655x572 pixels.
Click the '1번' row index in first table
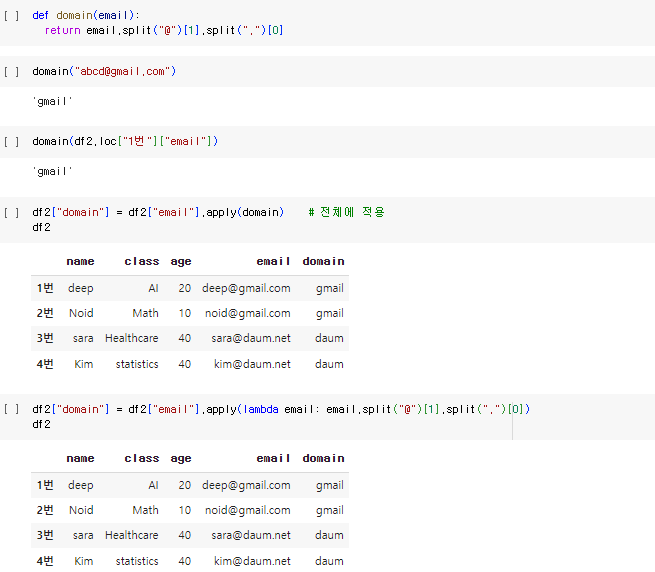[x=45, y=288]
